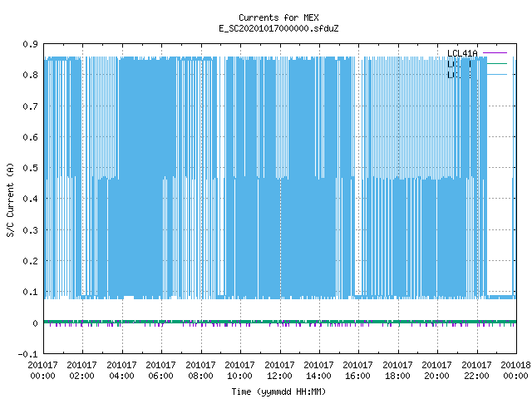Click the 'S/C Current (A)' y-axis label
This screenshot has height=399, width=532.
tap(11, 199)
